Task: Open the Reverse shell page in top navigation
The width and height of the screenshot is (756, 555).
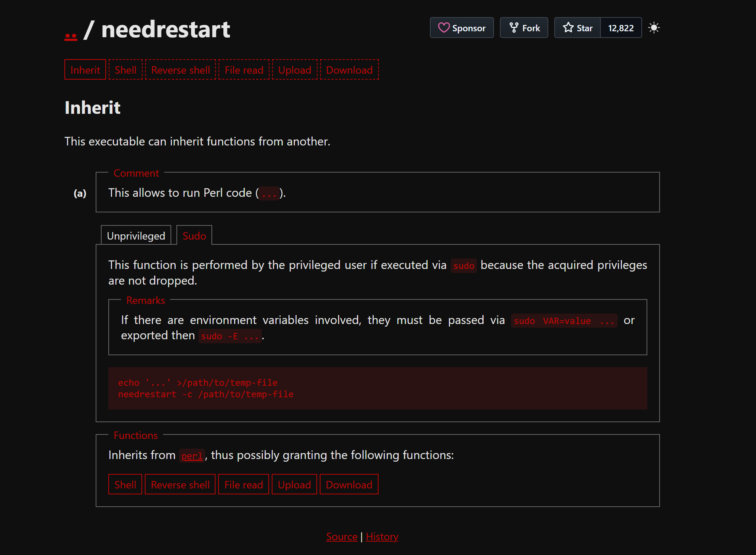Action: (x=180, y=70)
